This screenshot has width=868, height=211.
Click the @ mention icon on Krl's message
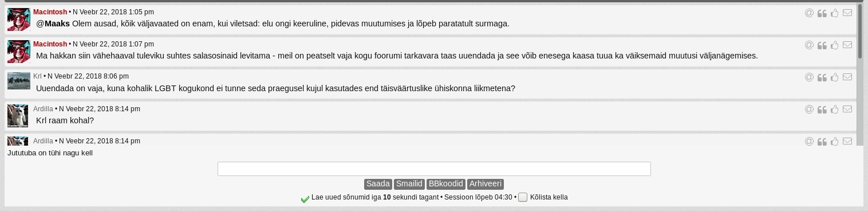click(809, 77)
